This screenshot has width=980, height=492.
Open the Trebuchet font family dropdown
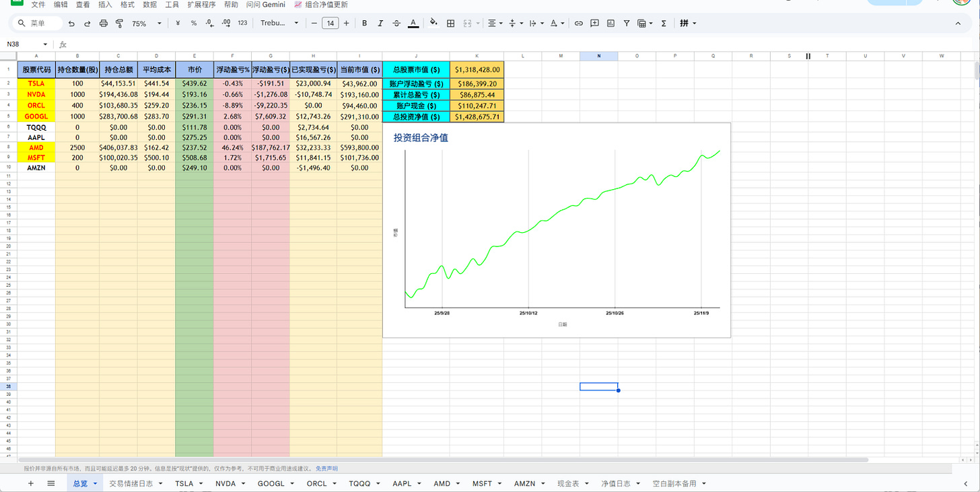[279, 24]
